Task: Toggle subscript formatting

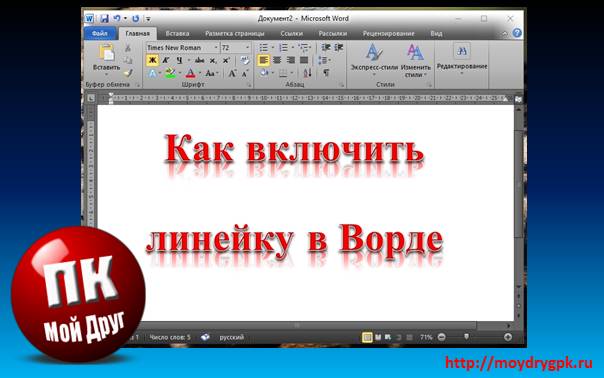Action: [213, 60]
